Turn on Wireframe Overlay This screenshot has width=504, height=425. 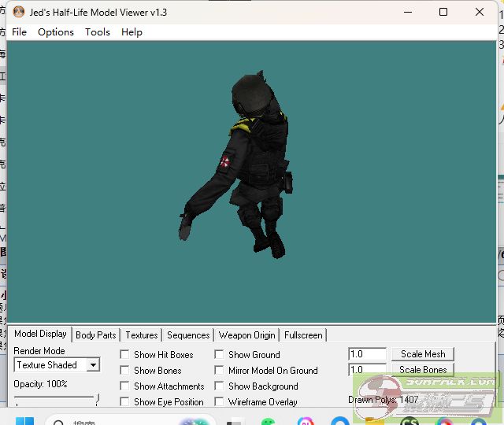(x=219, y=402)
